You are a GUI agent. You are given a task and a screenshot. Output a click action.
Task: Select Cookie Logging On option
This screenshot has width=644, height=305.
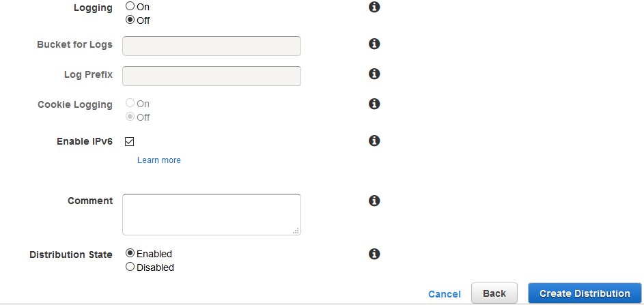(130, 104)
